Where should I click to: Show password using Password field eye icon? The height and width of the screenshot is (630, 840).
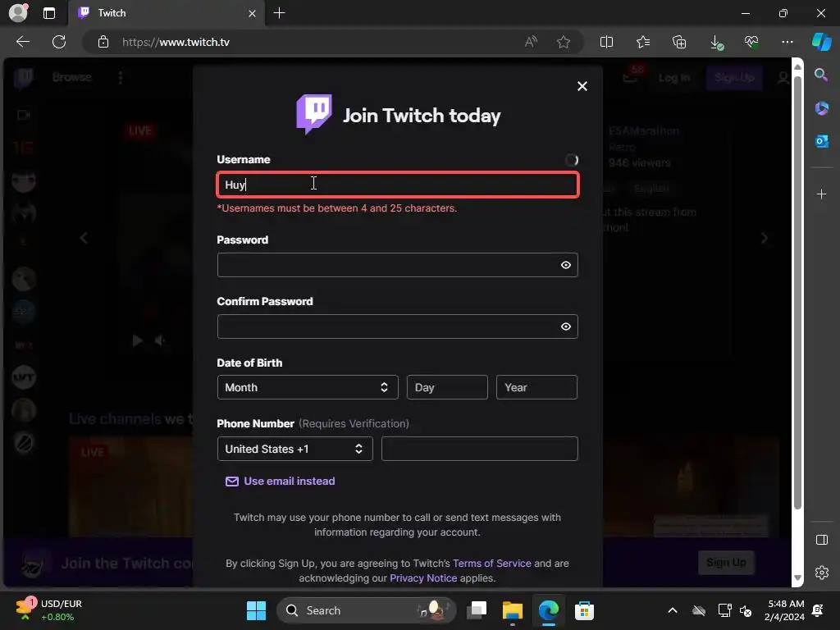point(566,265)
